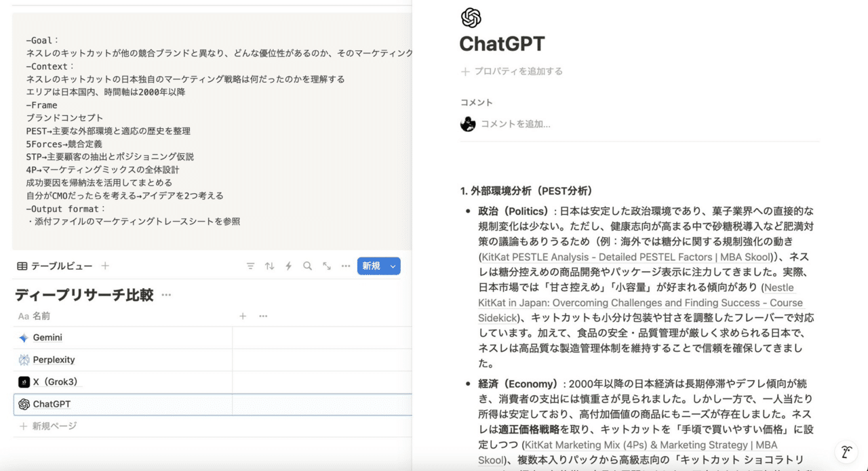Click the コメントを追加 input field
Screen dimensions: 868x471
point(515,124)
